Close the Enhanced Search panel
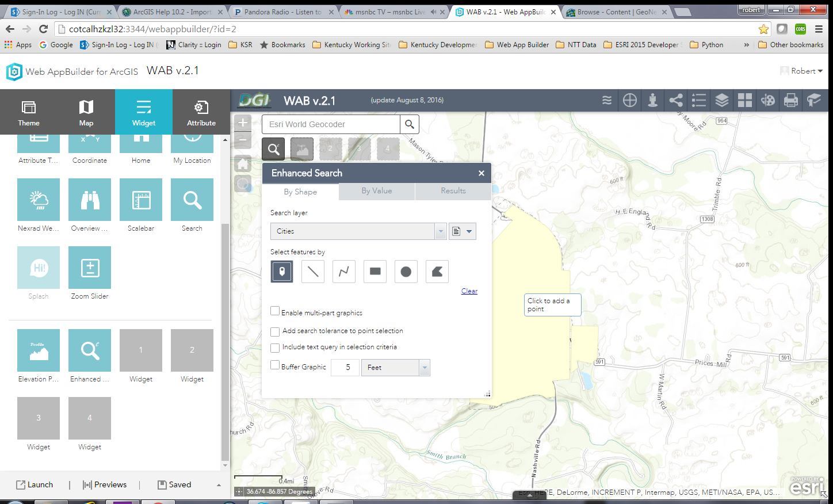Screen dimensions: 833x504 tap(482, 173)
